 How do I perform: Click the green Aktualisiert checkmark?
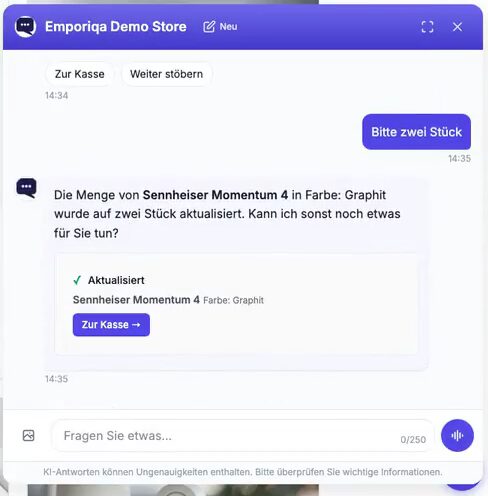(x=77, y=280)
